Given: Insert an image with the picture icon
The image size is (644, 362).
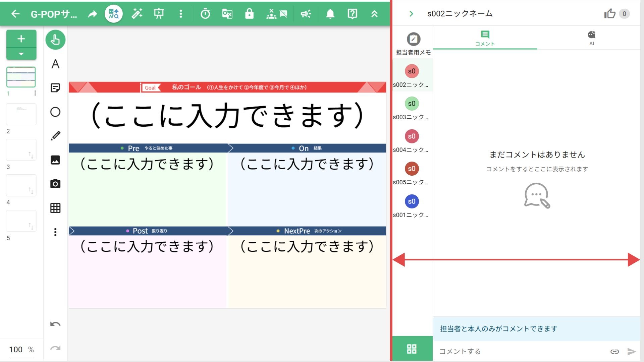Looking at the screenshot, I should point(55,160).
